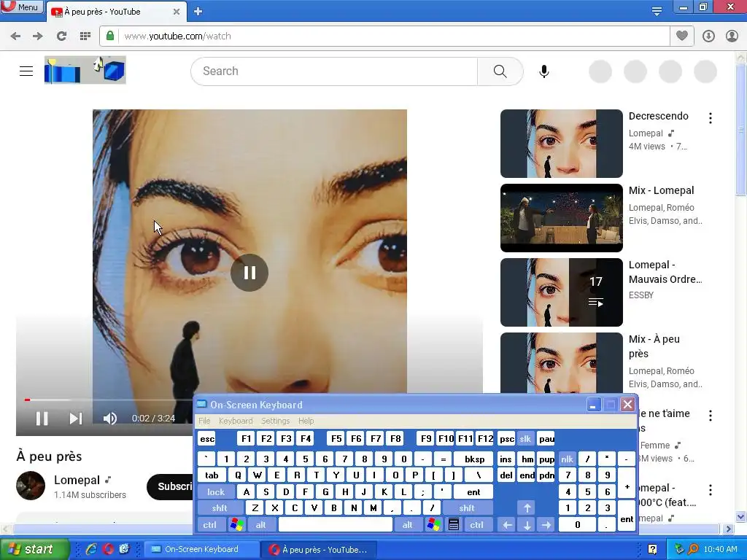Bookmark page with the heart icon

[x=682, y=36]
